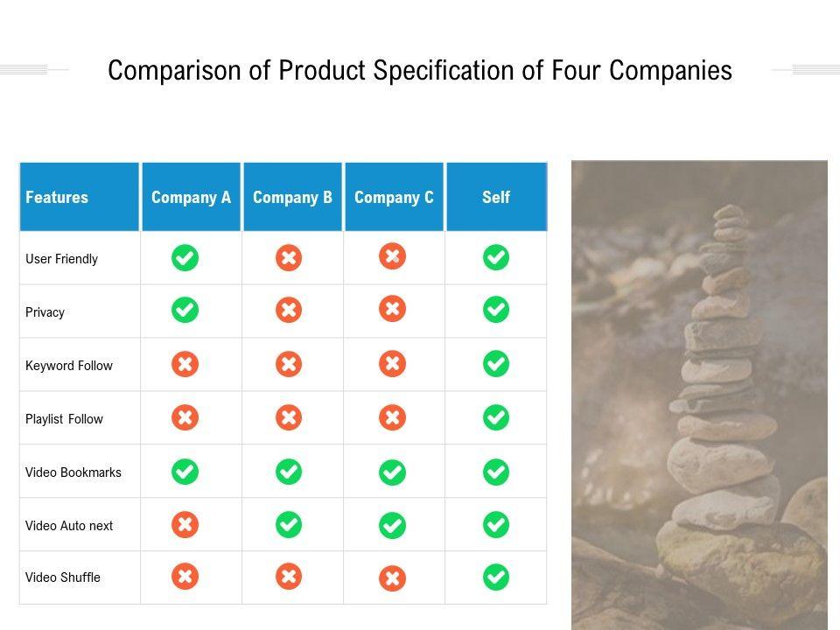This screenshot has width=840, height=630.
Task: Click the slide title text
Action: (420, 71)
